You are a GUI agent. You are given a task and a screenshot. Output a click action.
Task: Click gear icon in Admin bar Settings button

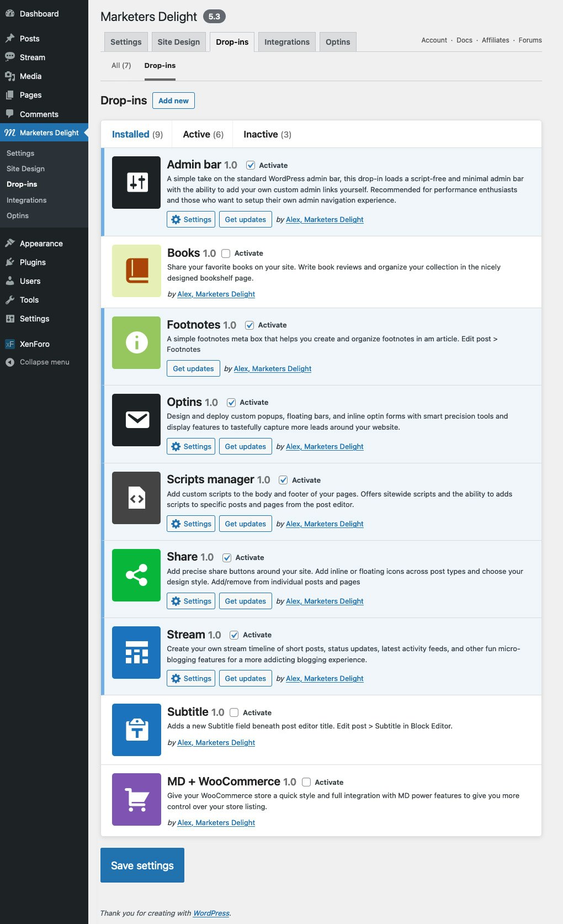click(x=176, y=219)
